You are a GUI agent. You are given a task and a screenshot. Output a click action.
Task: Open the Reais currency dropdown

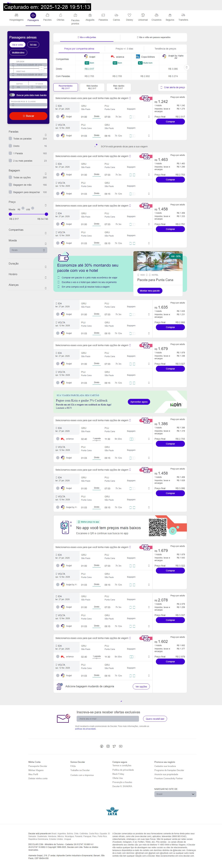pos(28,250)
